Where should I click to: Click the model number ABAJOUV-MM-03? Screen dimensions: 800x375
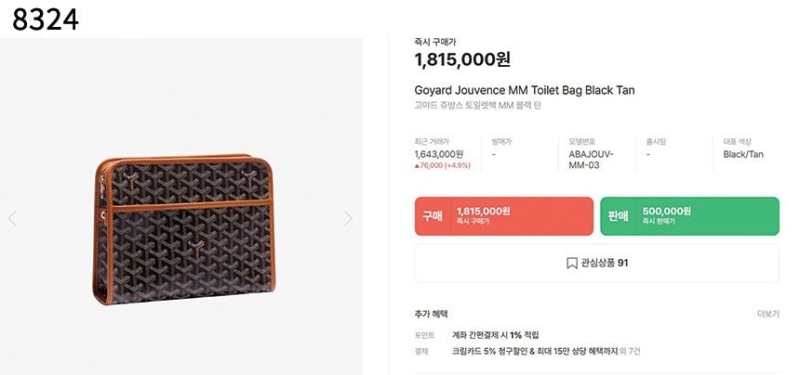(x=591, y=160)
